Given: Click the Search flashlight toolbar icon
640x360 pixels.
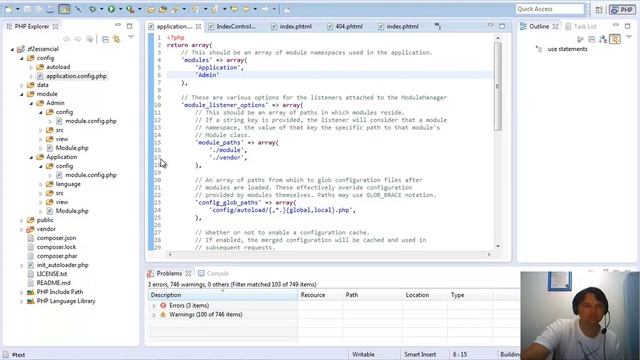Looking at the screenshot, I should pos(175,9).
